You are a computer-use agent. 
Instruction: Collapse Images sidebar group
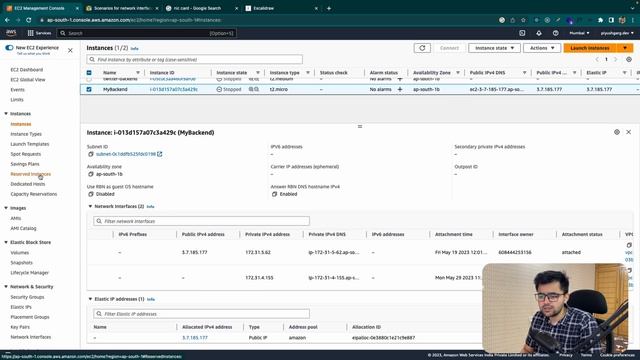click(6, 208)
